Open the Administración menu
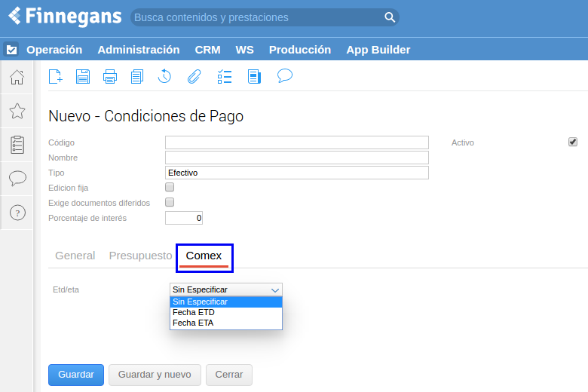 pyautogui.click(x=139, y=50)
